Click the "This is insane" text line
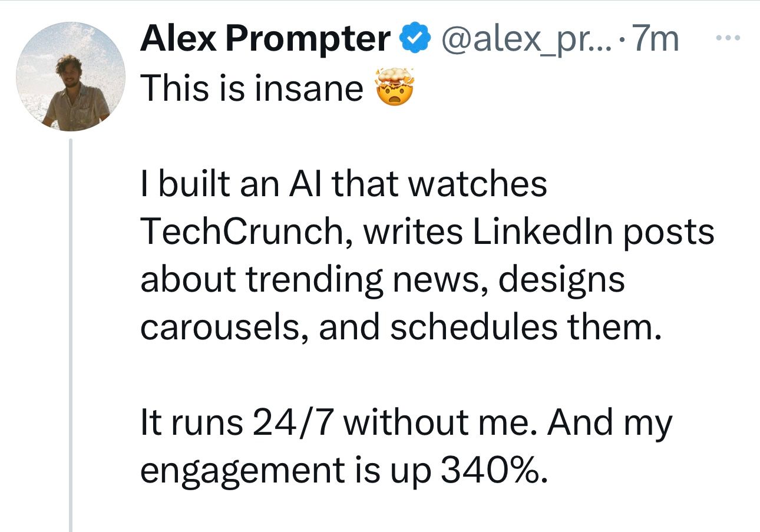 click(x=252, y=88)
